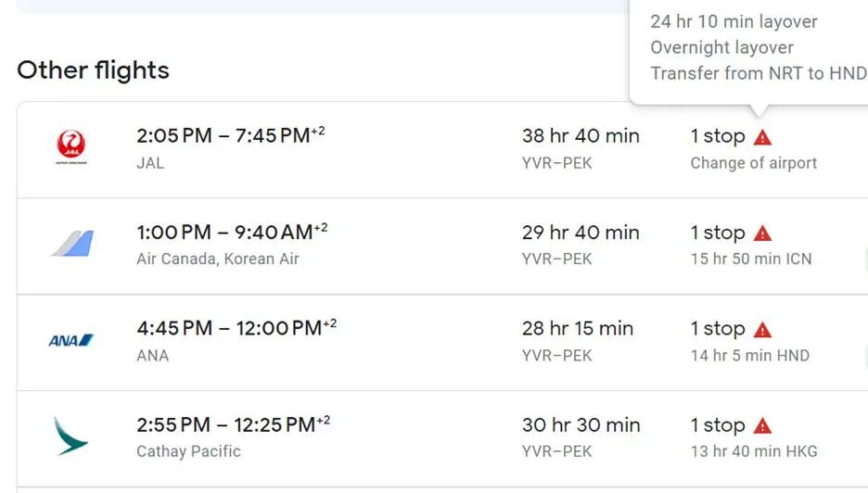Click the Air Canada Korean Air logo
This screenshot has height=493, width=868.
(71, 244)
